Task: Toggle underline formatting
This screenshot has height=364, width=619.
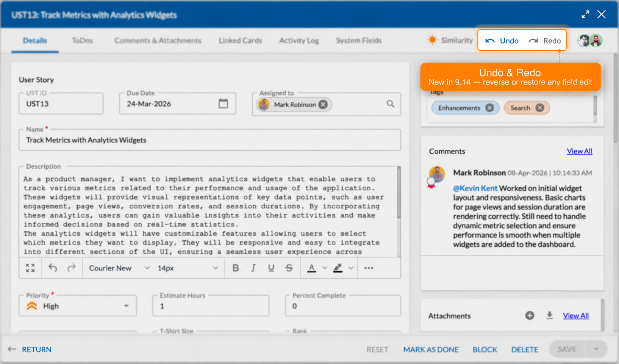Action: pyautogui.click(x=271, y=268)
